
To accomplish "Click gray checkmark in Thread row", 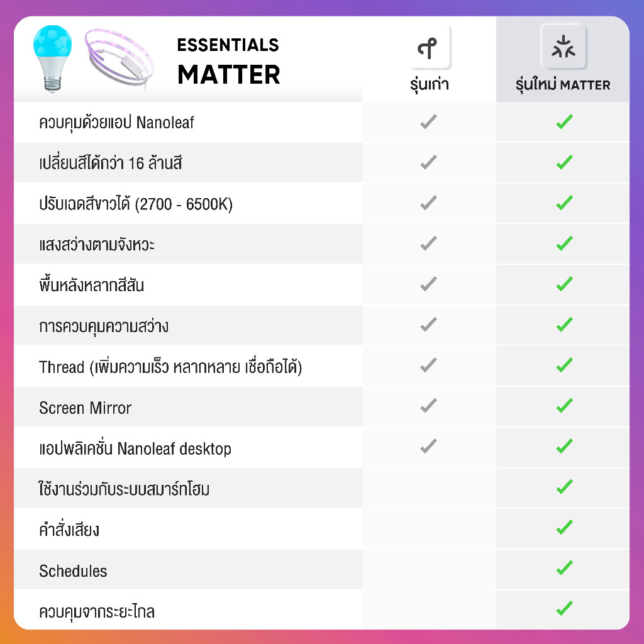I will pyautogui.click(x=428, y=365).
